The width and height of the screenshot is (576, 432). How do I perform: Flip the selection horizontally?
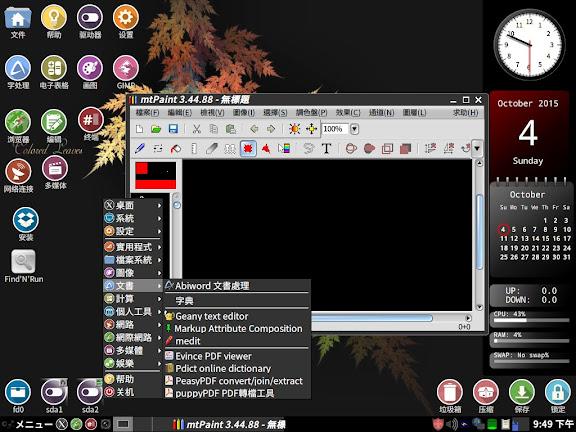[448, 148]
